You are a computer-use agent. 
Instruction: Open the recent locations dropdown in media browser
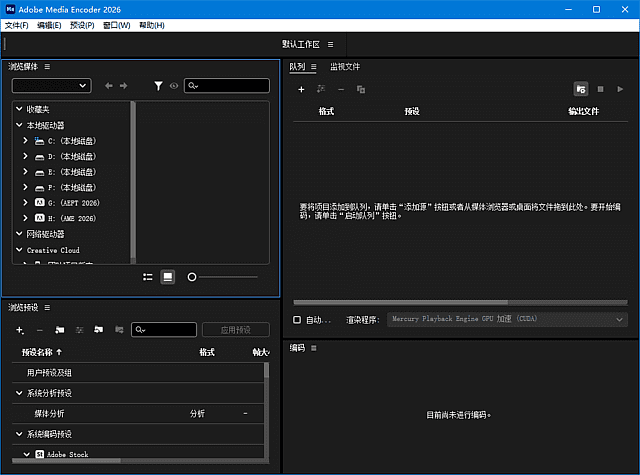52,86
